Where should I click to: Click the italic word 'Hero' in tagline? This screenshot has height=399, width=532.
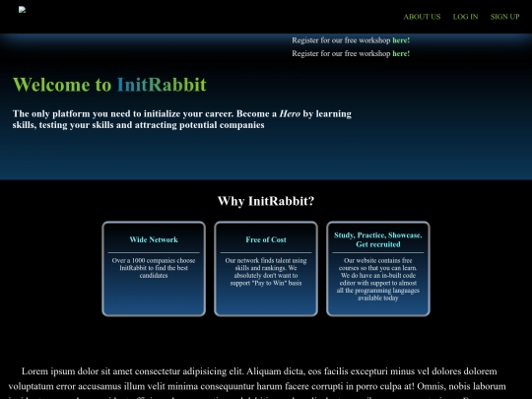pyautogui.click(x=290, y=113)
